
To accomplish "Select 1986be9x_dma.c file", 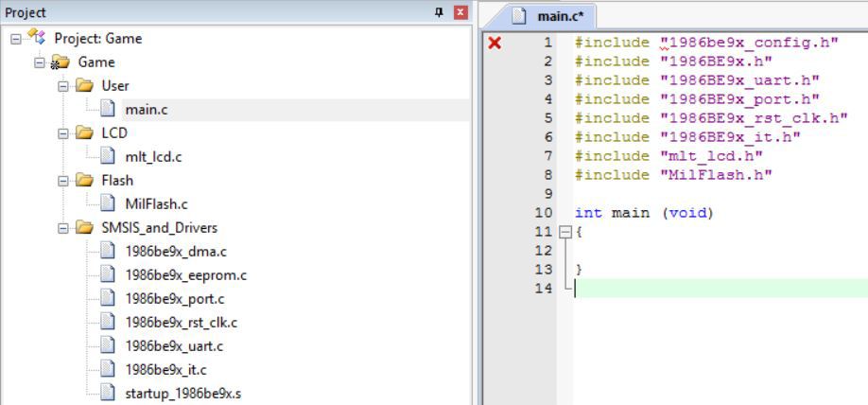I will [x=176, y=252].
